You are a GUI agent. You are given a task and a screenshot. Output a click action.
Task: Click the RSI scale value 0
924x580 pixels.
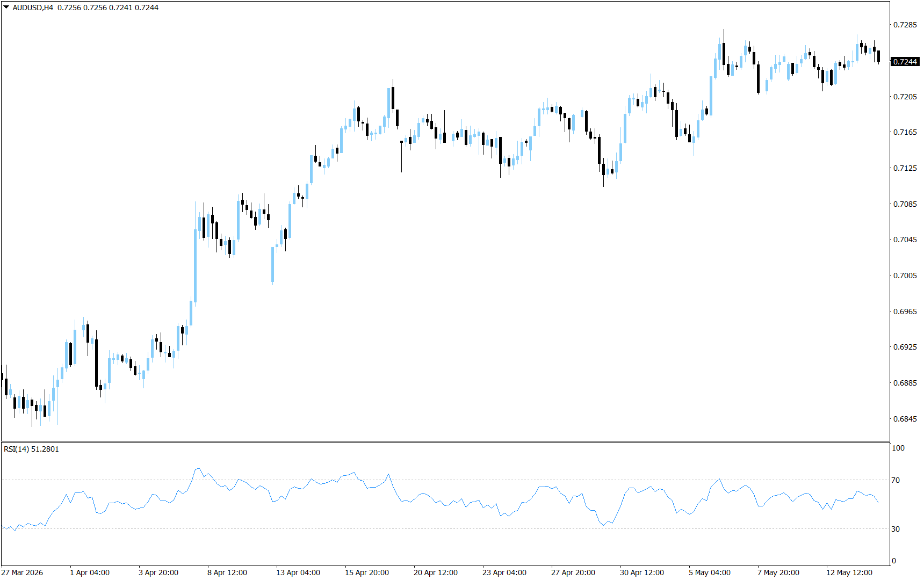(x=894, y=561)
